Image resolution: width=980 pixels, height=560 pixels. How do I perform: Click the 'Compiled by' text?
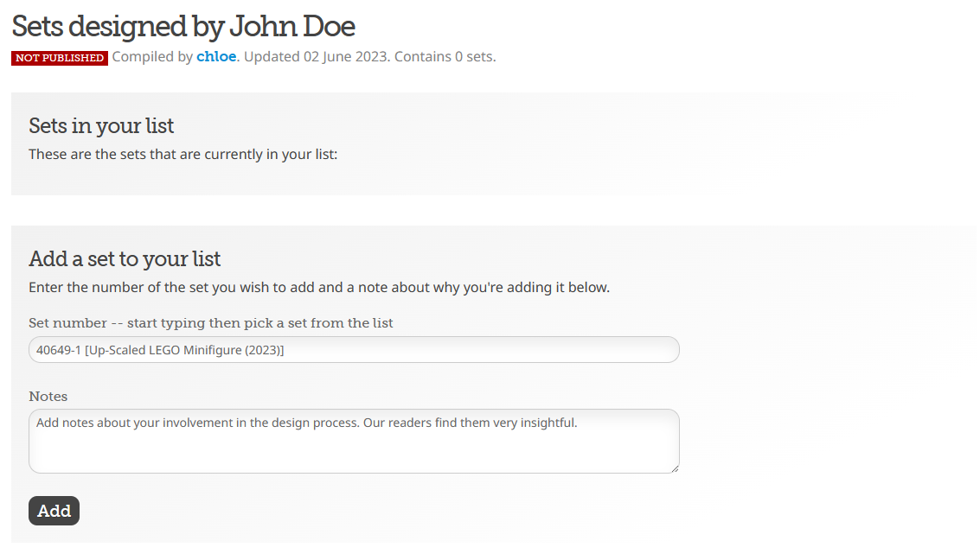click(x=152, y=57)
